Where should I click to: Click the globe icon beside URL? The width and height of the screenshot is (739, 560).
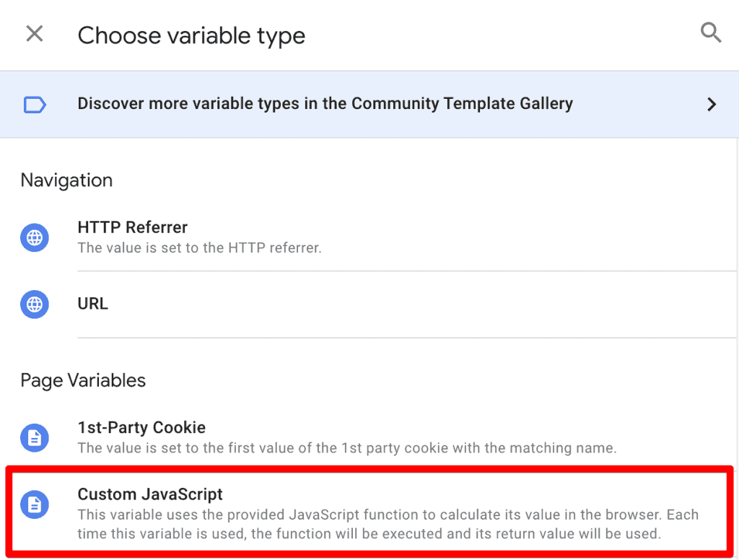[34, 304]
